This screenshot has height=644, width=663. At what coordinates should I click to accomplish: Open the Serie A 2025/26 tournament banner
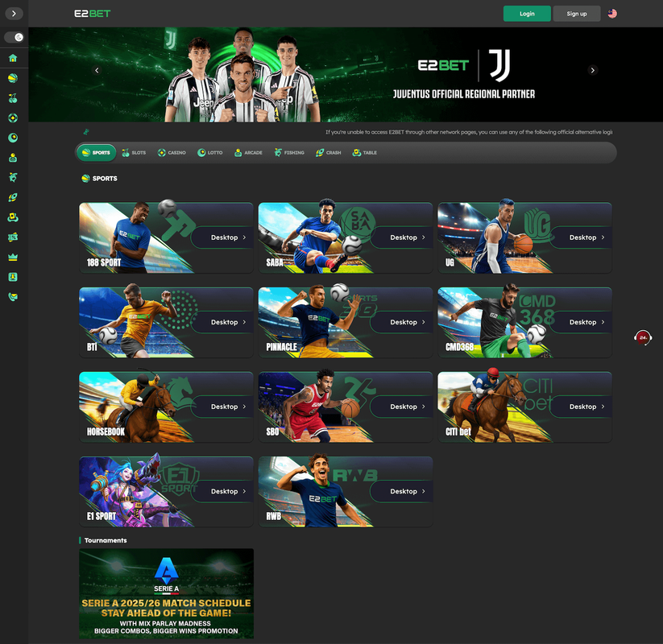(166, 593)
